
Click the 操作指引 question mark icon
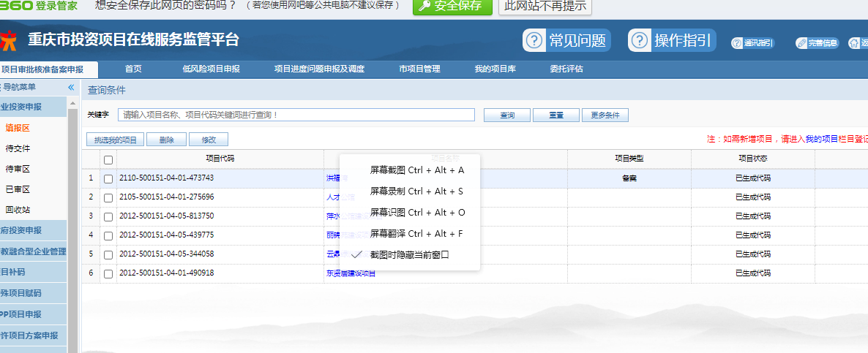640,40
